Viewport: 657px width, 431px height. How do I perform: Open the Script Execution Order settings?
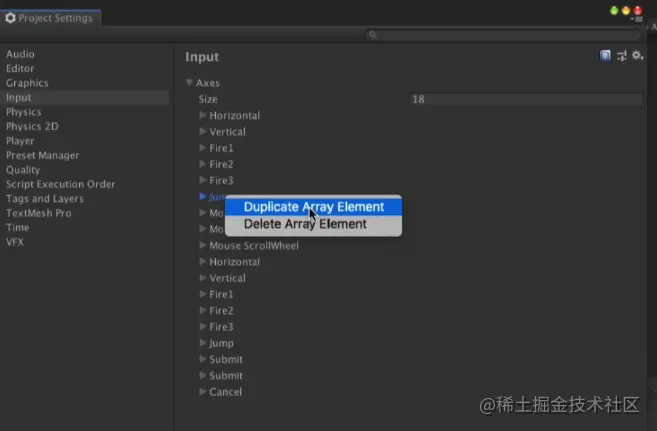point(60,184)
